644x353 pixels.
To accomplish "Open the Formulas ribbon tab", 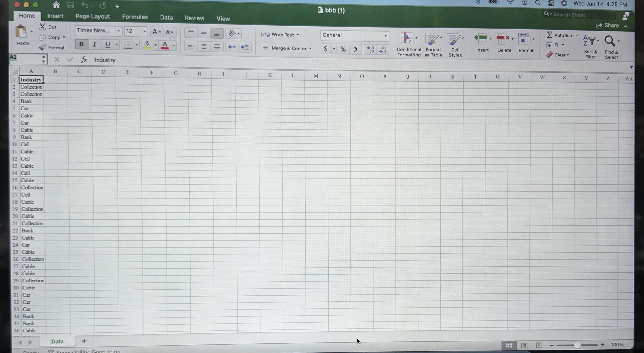I will (x=135, y=17).
